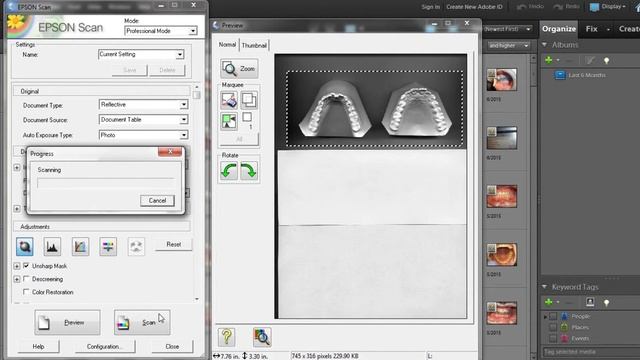Open the Tone Correction icon
Image resolution: width=640 pixels, height=360 pixels.
(x=80, y=246)
